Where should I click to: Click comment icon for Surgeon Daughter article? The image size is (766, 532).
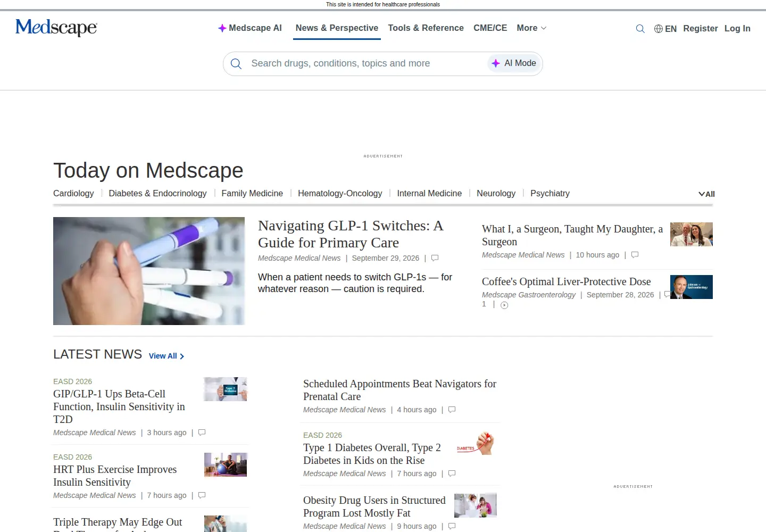click(635, 255)
